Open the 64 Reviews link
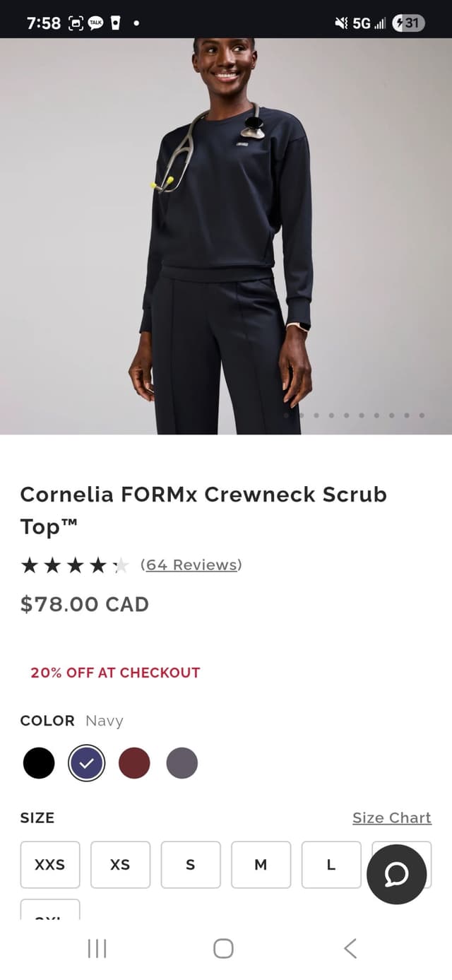Image resolution: width=452 pixels, height=980 pixels. point(191,565)
